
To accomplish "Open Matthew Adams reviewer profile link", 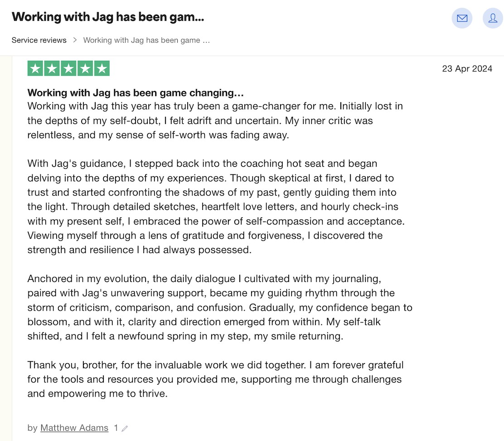I will tap(74, 428).
